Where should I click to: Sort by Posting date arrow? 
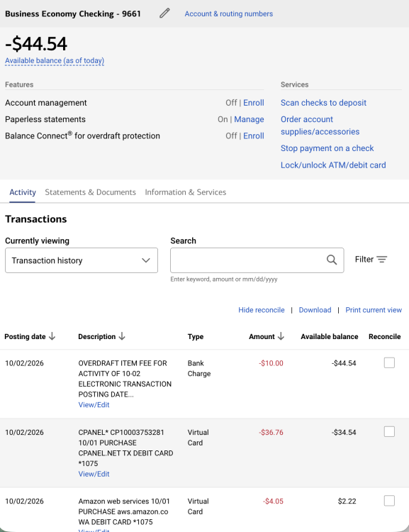(52, 336)
